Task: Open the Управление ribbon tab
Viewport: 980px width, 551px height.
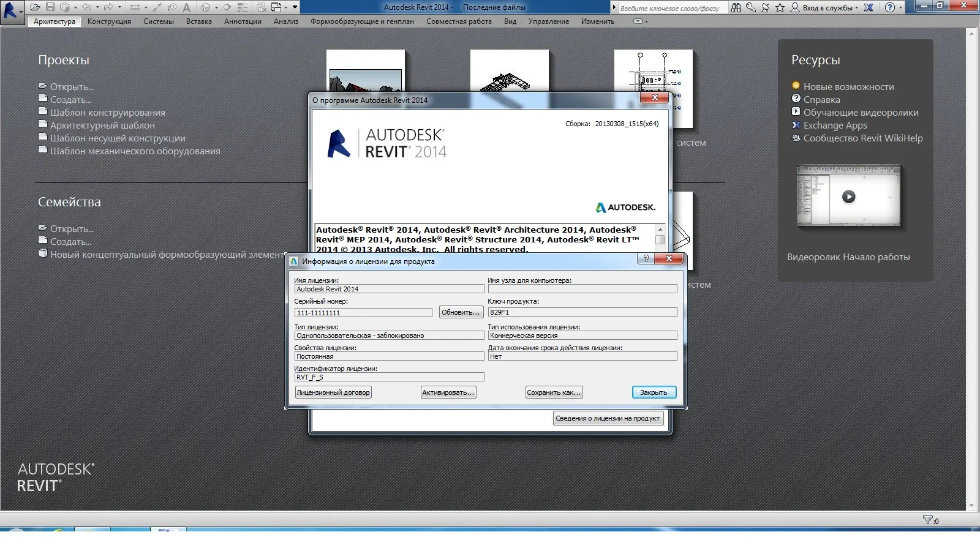Action: [x=549, y=21]
